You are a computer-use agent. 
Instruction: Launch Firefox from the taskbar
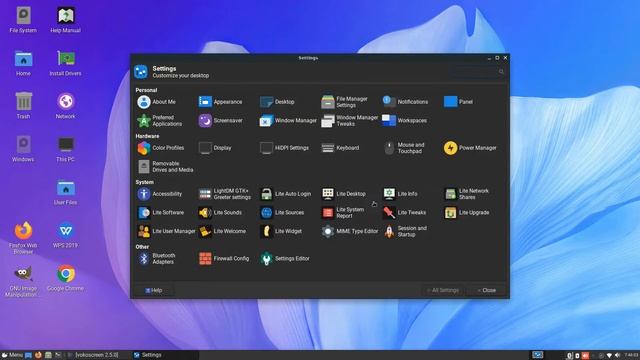[x=38, y=355]
